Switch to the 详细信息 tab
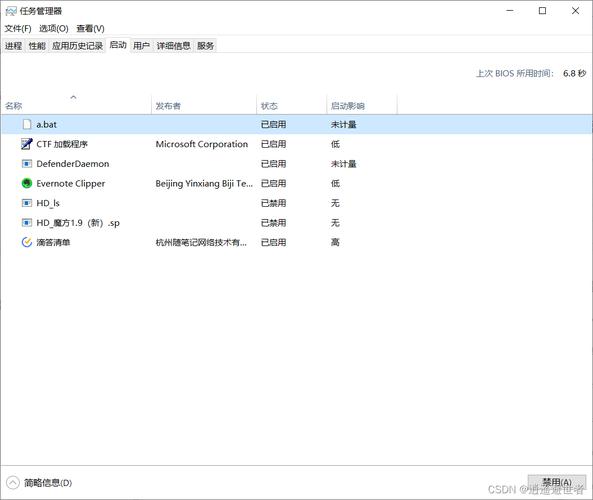The height and width of the screenshot is (500, 593). (174, 46)
